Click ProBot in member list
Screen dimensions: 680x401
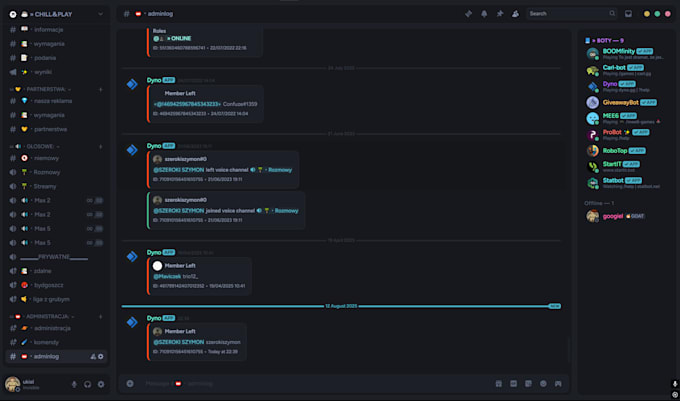(x=625, y=135)
